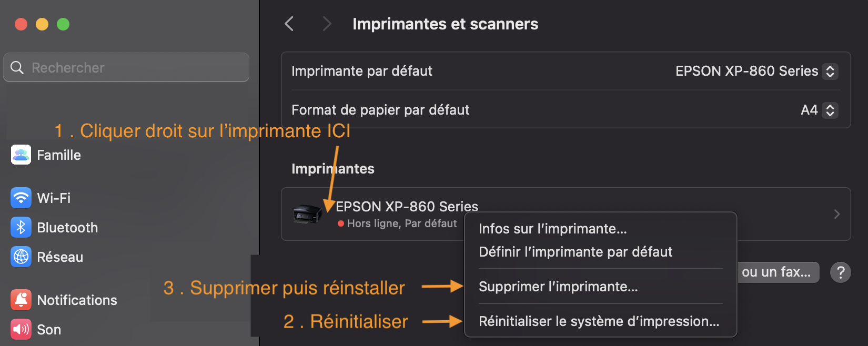Click the Famille sidebar icon

(21, 155)
